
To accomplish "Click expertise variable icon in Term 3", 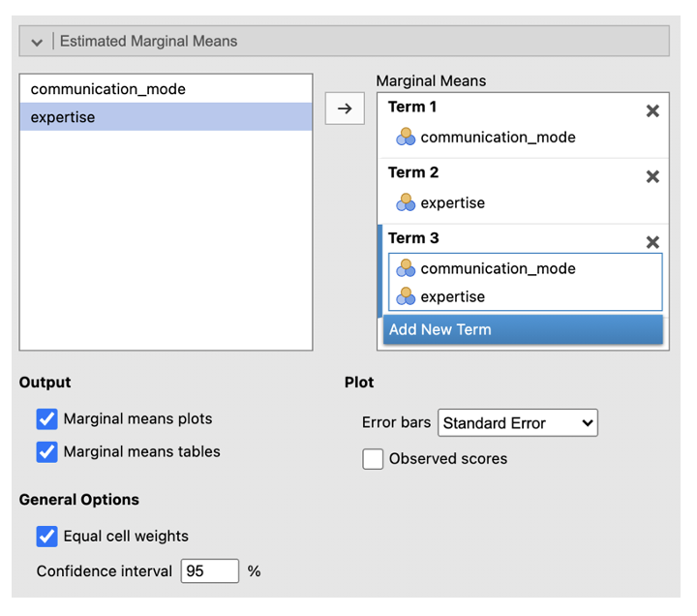I will coord(406,296).
